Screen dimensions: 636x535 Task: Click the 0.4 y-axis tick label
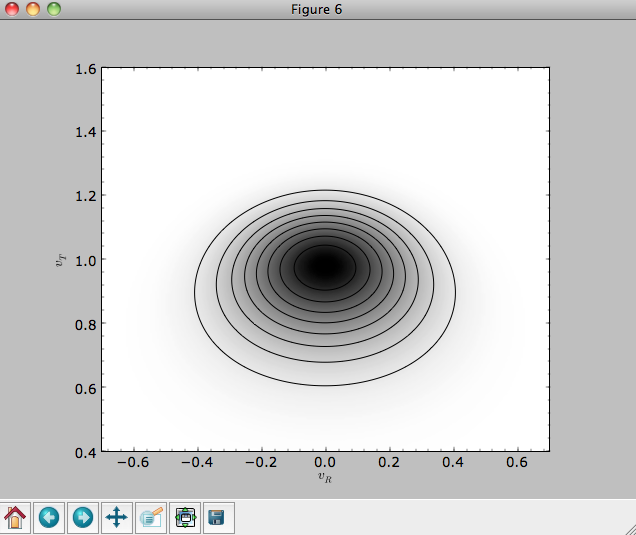click(x=86, y=452)
